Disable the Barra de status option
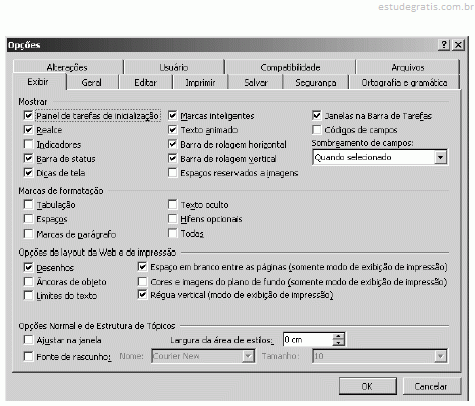The image size is (475, 406). pos(28,158)
